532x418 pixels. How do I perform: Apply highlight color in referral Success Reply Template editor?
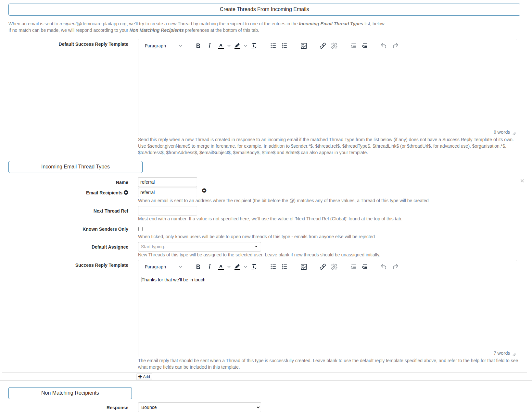[237, 267]
